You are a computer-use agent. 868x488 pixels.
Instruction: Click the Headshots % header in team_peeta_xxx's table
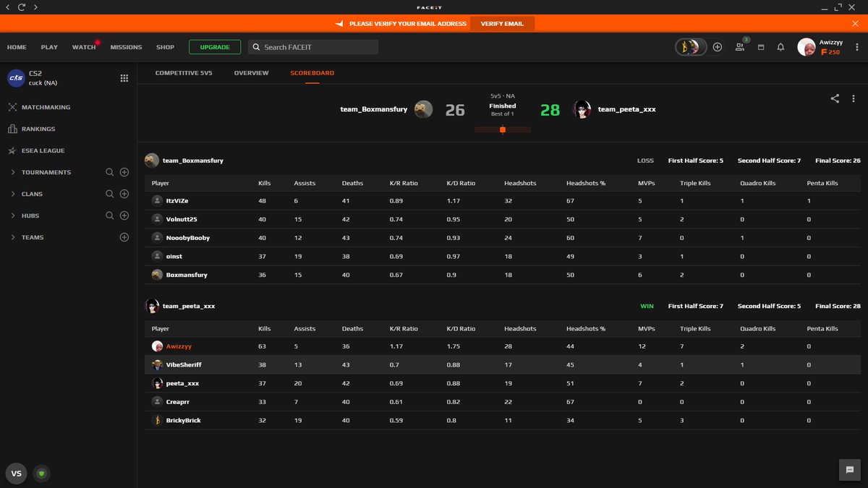click(586, 329)
